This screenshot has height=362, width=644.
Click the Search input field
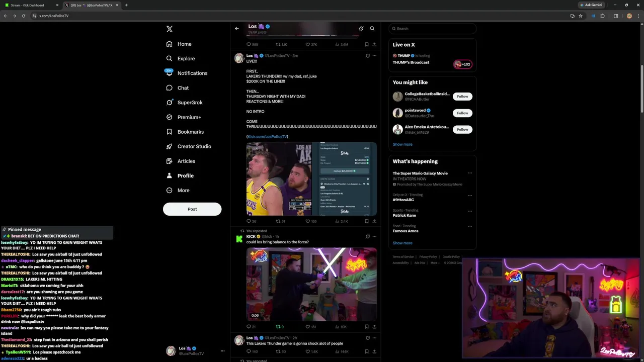click(x=433, y=29)
